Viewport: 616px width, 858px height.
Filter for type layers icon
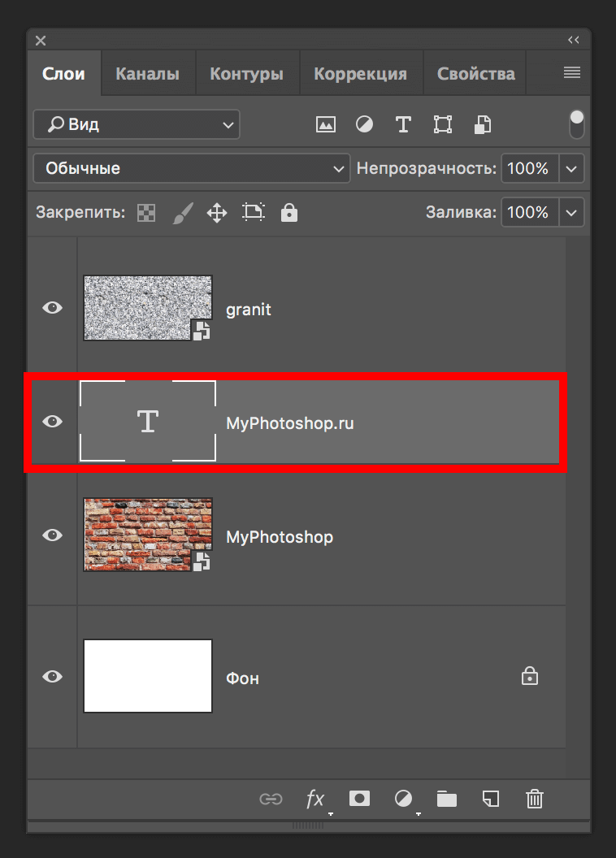pyautogui.click(x=403, y=124)
